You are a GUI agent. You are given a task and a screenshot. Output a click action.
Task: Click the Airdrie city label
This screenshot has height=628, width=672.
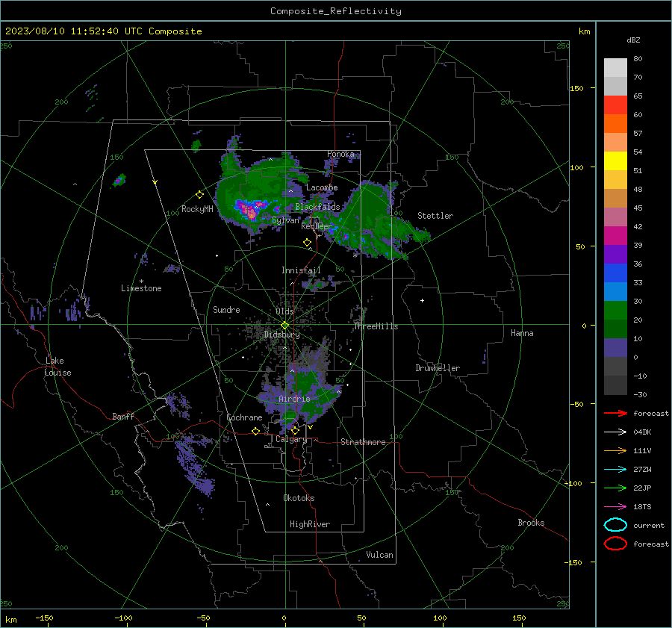pos(294,399)
